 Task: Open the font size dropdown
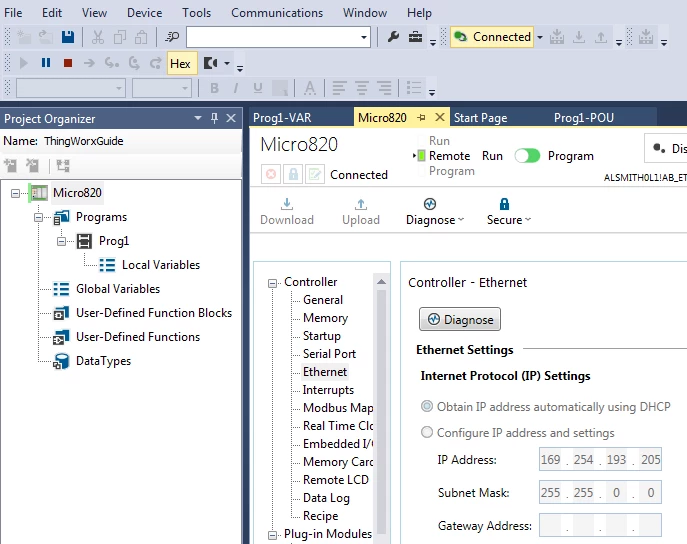pyautogui.click(x=185, y=88)
